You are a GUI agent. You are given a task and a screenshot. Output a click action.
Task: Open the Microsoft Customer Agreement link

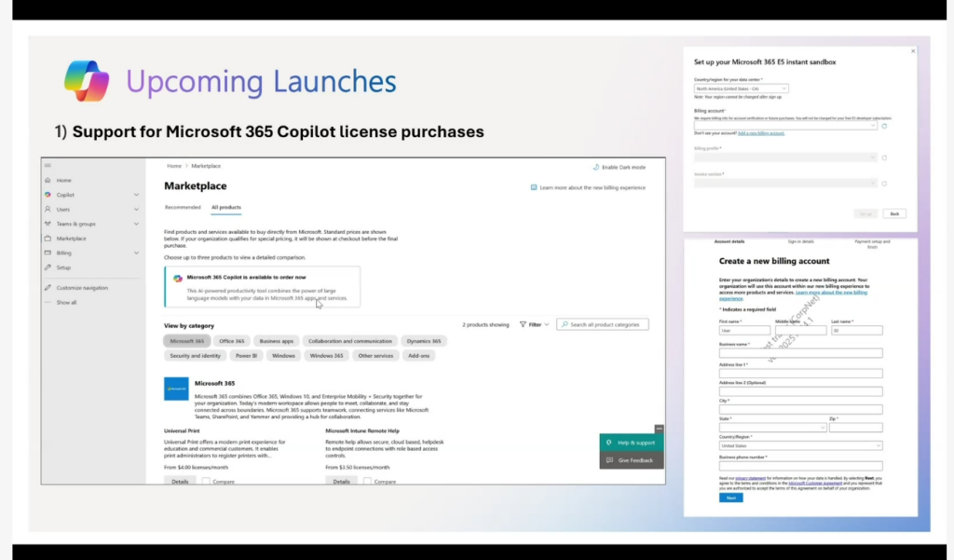[814, 484]
